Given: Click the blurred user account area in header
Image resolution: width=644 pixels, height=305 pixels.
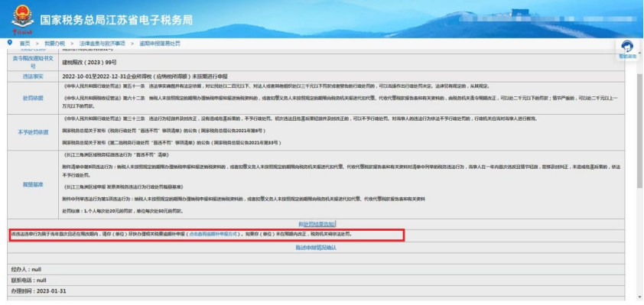Looking at the screenshot, I should (546, 18).
